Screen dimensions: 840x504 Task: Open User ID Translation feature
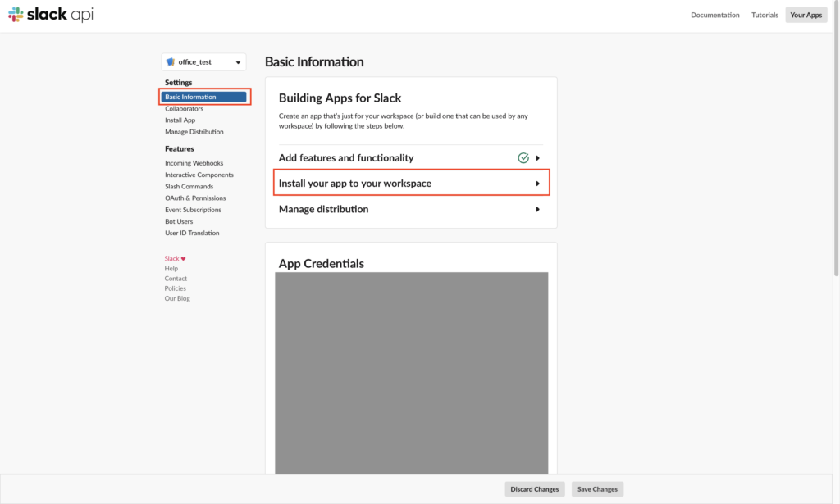[x=192, y=234]
